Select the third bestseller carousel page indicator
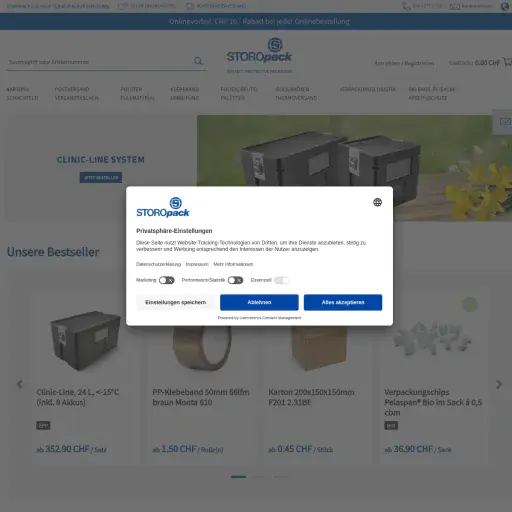 click(281, 477)
